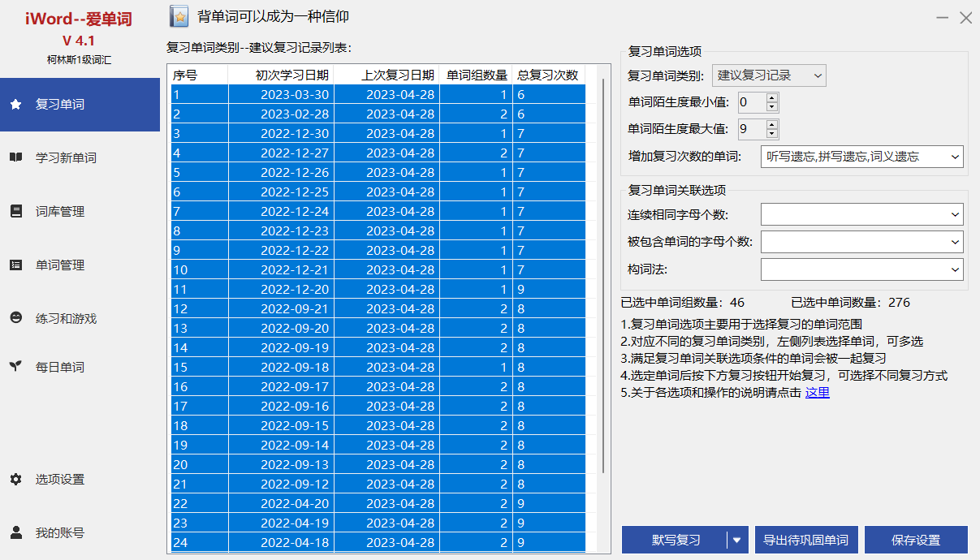
Task: Click the review list vertical scrollbar
Action: 603,276
